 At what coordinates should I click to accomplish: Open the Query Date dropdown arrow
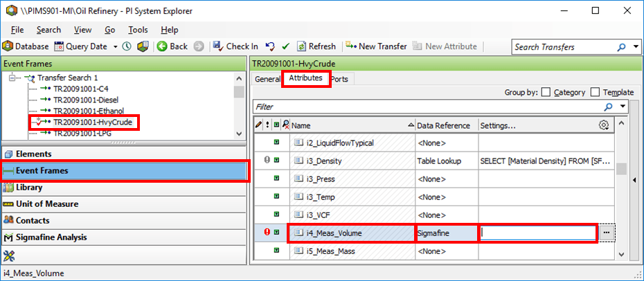[116, 46]
